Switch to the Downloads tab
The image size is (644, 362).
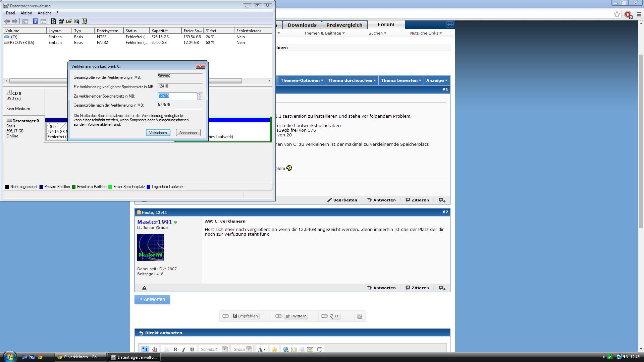click(x=302, y=25)
